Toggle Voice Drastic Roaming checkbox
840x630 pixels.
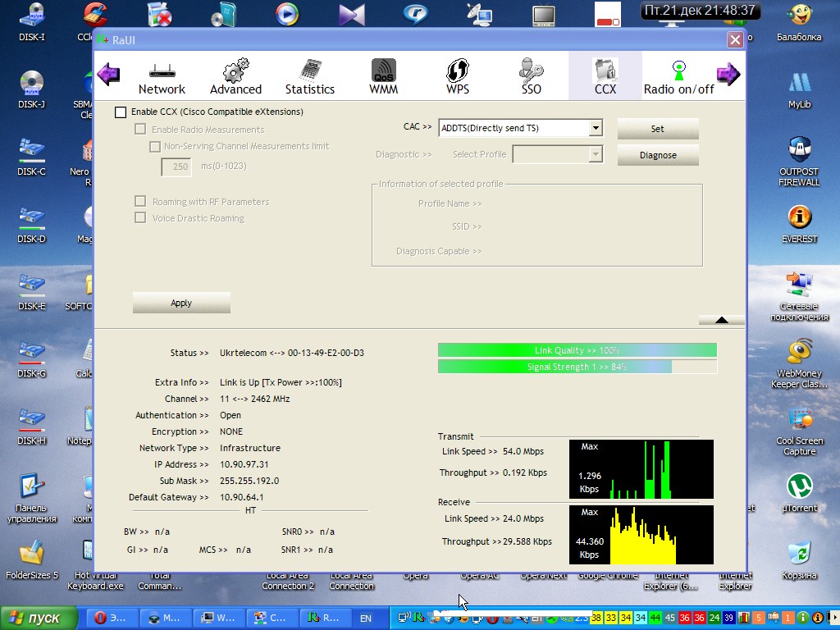(x=140, y=217)
